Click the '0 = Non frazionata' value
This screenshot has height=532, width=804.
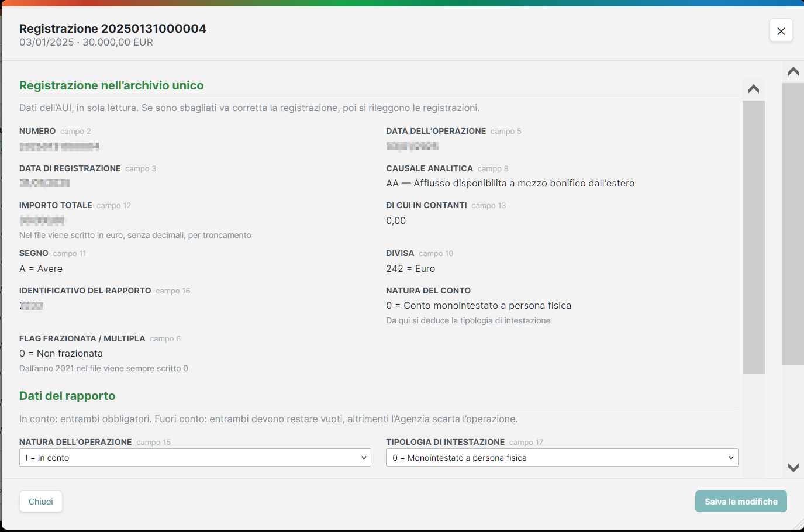point(61,354)
